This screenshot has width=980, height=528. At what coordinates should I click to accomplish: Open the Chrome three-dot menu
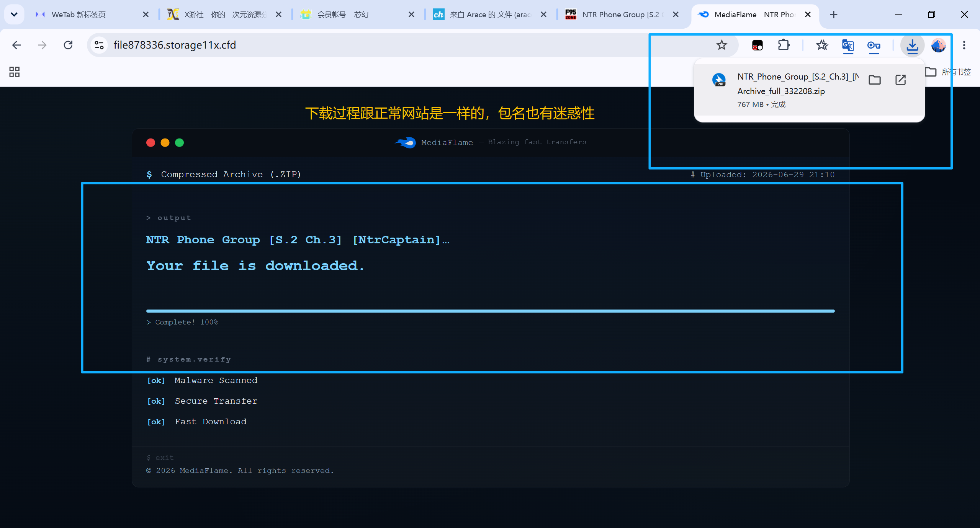point(964,45)
